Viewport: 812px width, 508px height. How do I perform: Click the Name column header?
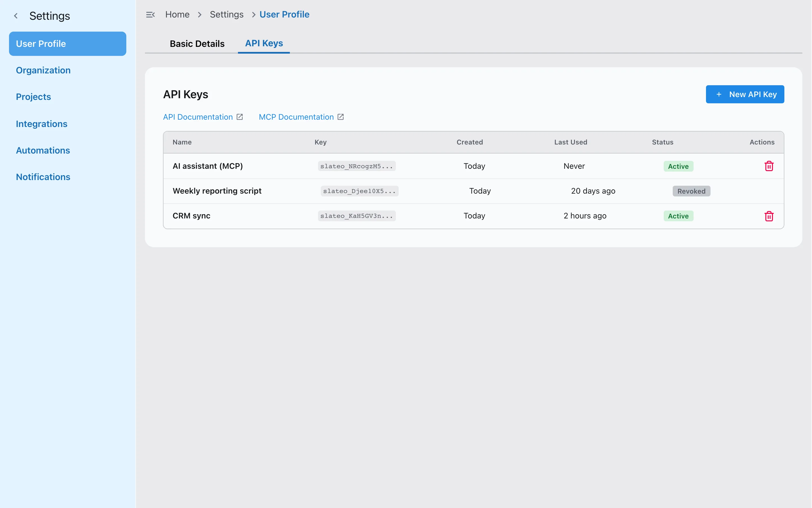(182, 142)
